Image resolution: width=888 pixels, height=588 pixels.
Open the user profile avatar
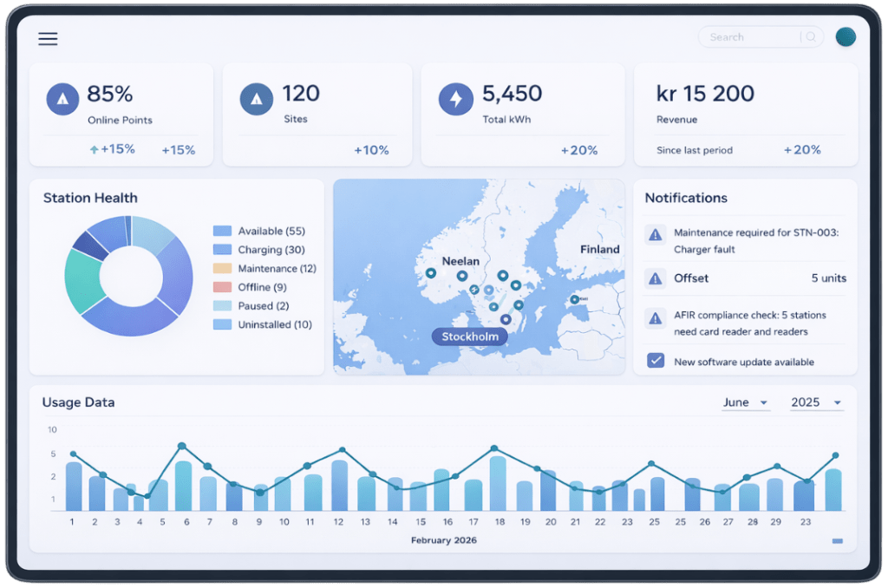click(846, 36)
